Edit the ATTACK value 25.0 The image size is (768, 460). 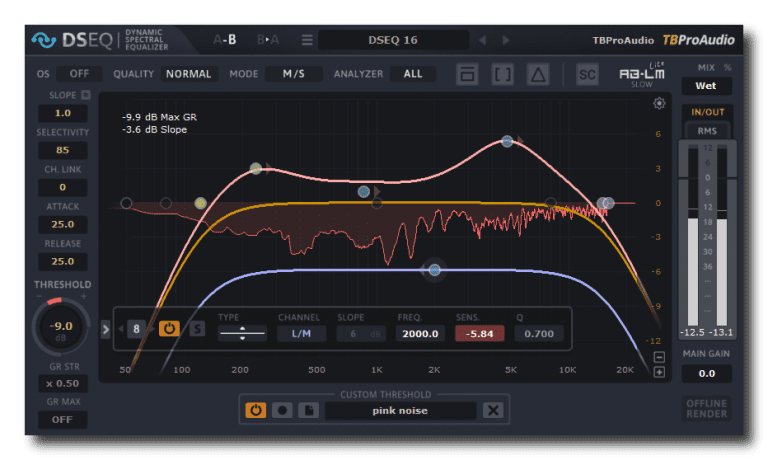point(63,224)
